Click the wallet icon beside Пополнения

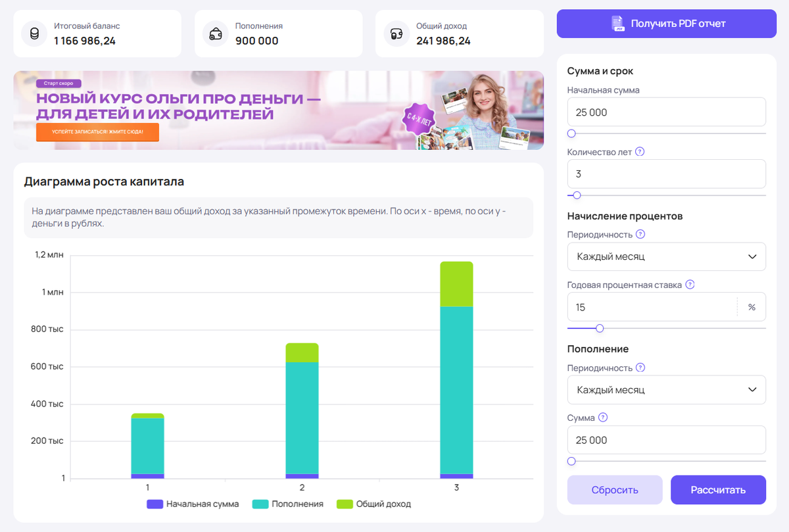[x=215, y=34]
